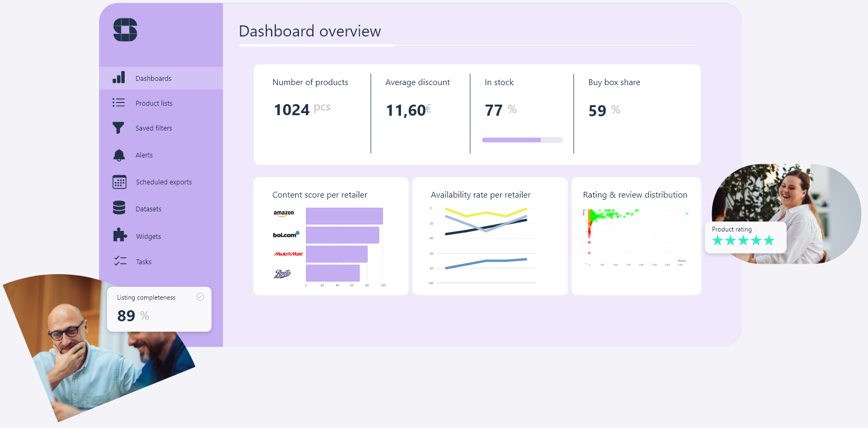Click the Dashboards bar chart icon
This screenshot has height=428, width=868.
tap(119, 78)
